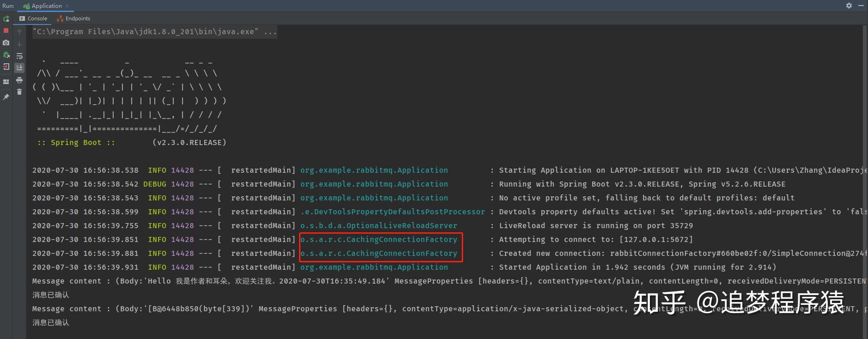868x339 pixels.
Task: Rerun the Application with the rerun icon
Action: coord(6,19)
